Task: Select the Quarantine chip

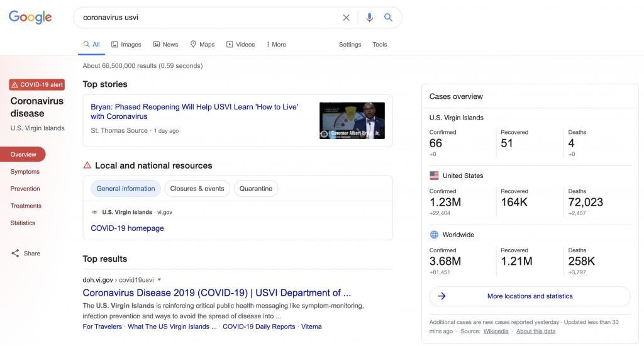Action: tap(256, 189)
